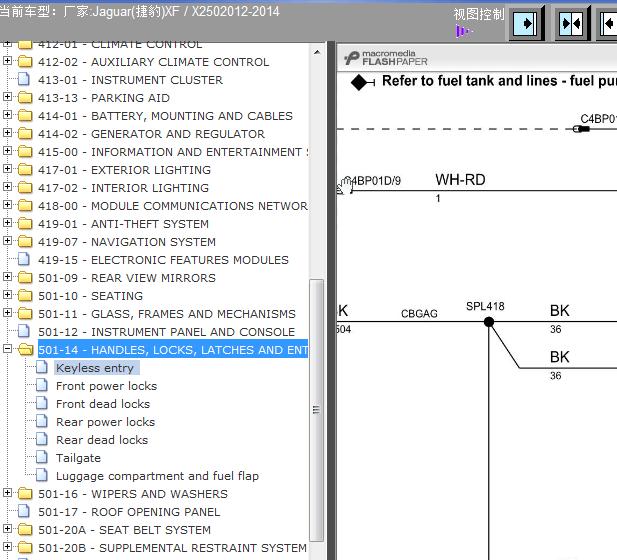Click the Macromedia FlashPaper logo
617x560 pixels.
(x=386, y=58)
